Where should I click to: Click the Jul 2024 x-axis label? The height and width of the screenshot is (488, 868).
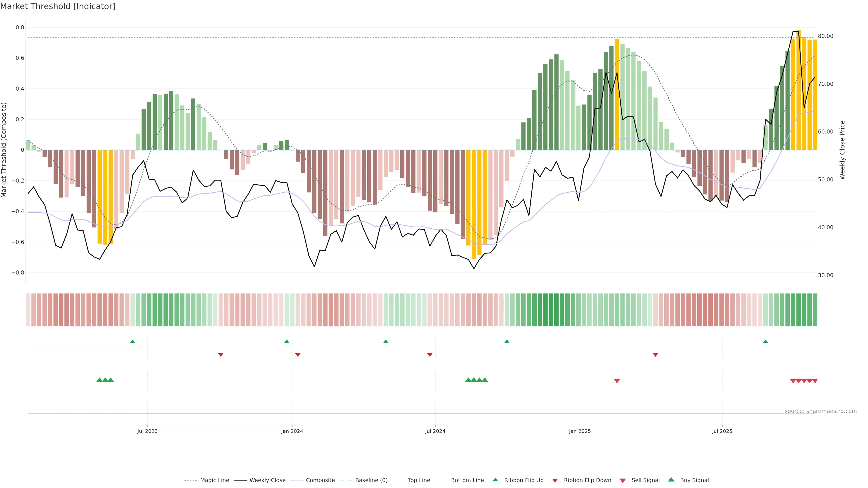(x=435, y=431)
